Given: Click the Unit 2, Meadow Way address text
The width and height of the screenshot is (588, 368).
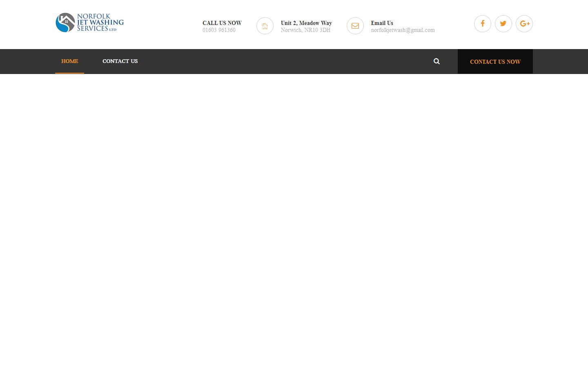Looking at the screenshot, I should coord(306,23).
